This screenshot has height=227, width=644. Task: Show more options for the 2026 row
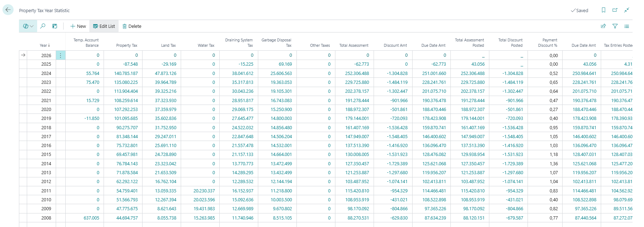tap(60, 55)
